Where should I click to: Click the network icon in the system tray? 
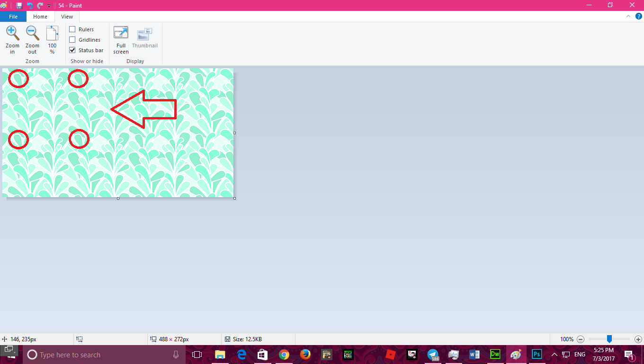(x=566, y=355)
